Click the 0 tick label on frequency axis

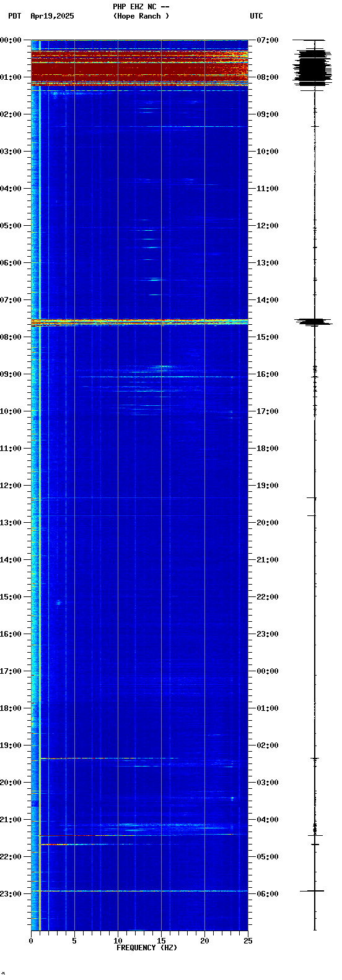(31, 941)
